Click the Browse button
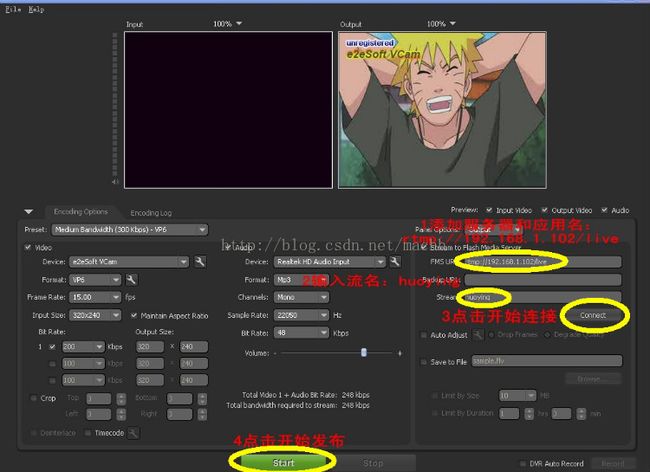 593,379
